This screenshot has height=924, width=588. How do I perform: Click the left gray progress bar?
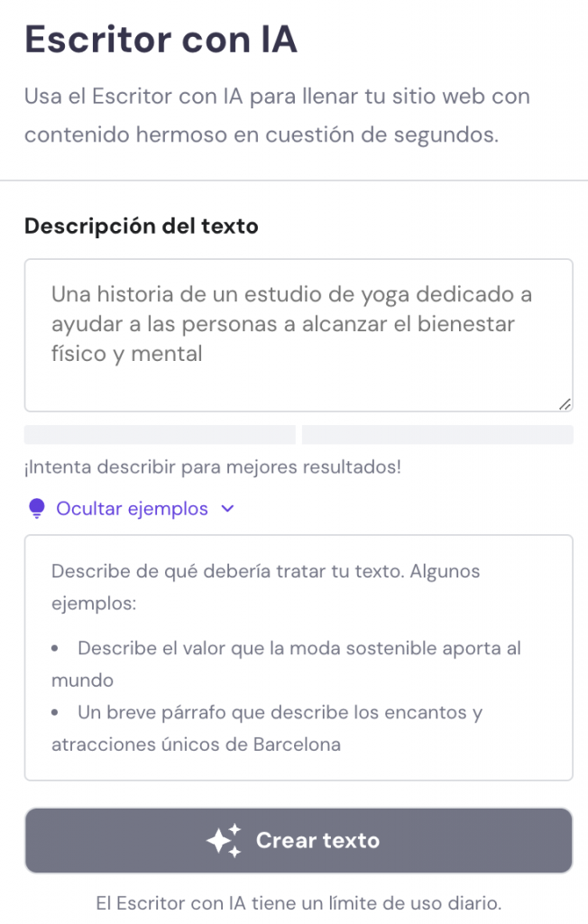(160, 435)
